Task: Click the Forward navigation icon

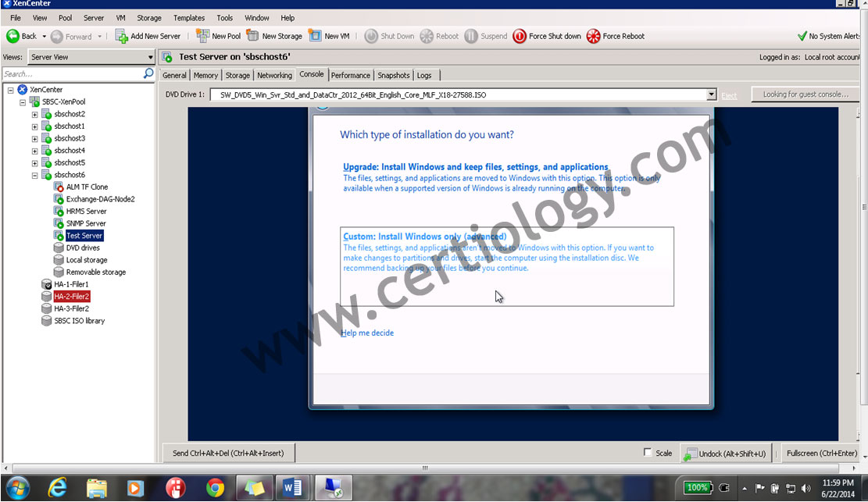Action: [56, 37]
